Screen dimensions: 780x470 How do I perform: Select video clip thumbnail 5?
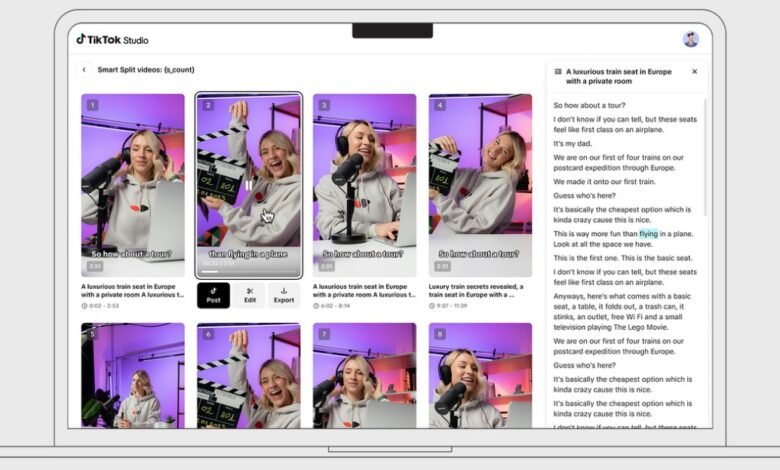point(133,376)
